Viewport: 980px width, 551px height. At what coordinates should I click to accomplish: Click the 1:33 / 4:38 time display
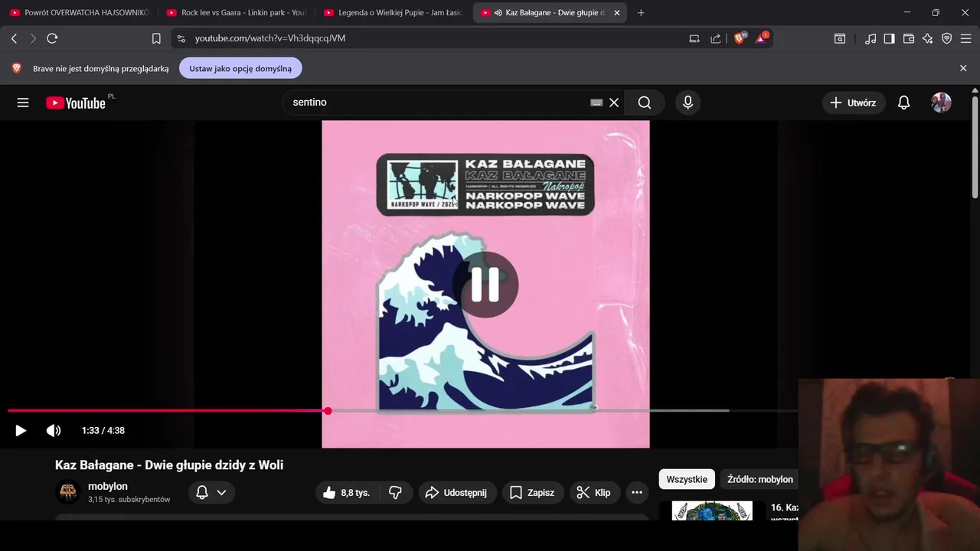click(103, 431)
